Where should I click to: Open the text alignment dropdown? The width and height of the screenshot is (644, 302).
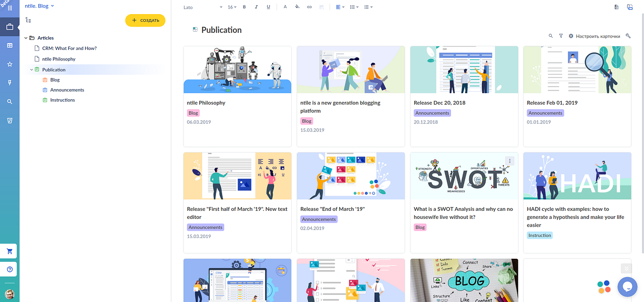(340, 7)
